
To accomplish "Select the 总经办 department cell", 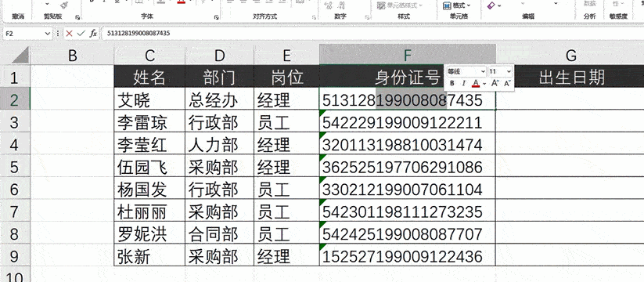I will click(220, 99).
